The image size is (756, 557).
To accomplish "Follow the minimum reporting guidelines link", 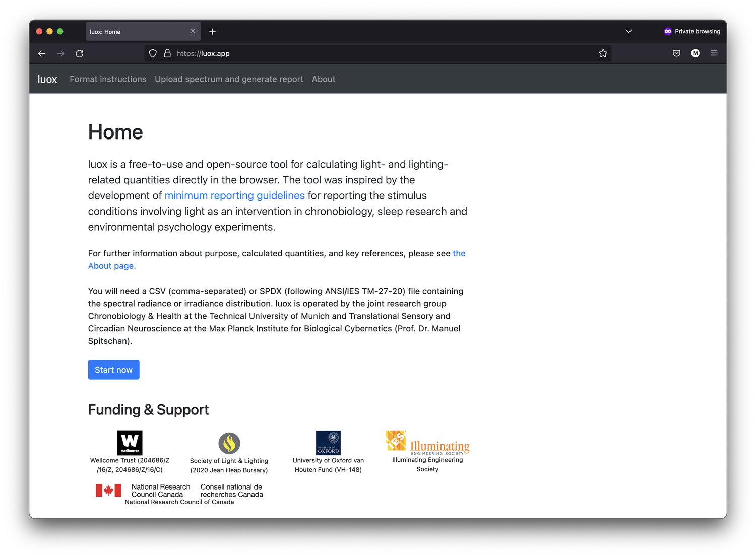I will tap(234, 195).
